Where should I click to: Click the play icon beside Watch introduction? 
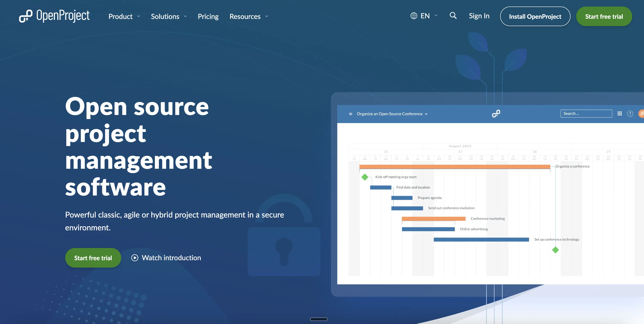(x=135, y=258)
